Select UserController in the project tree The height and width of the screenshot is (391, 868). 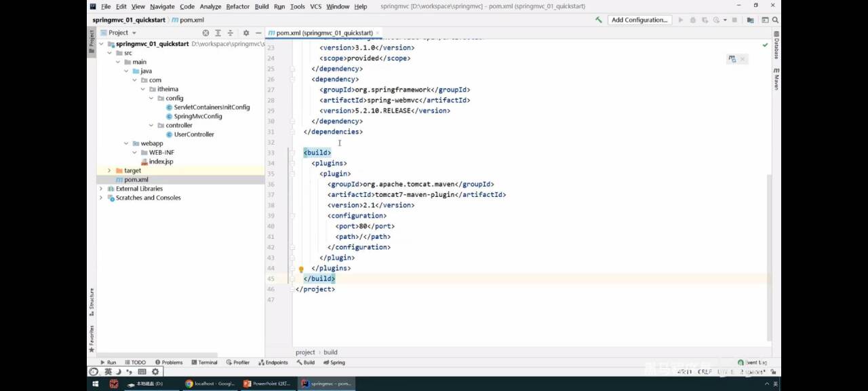coord(189,134)
